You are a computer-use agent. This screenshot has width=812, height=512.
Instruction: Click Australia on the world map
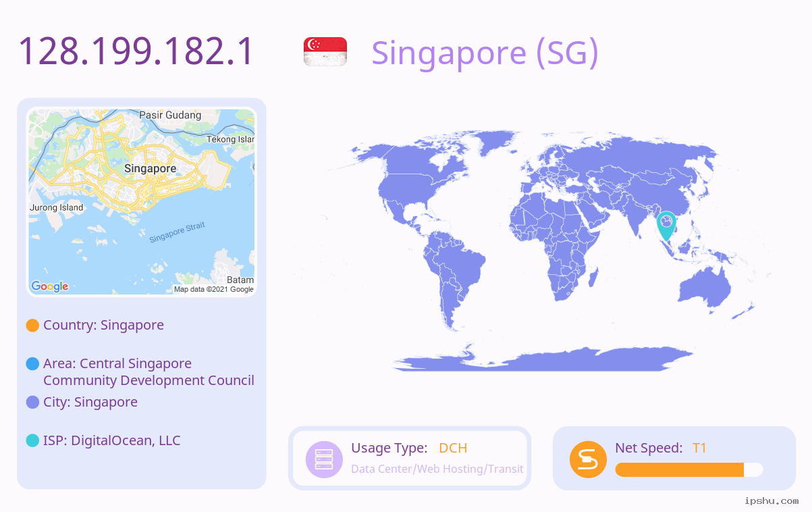pyautogui.click(x=705, y=290)
